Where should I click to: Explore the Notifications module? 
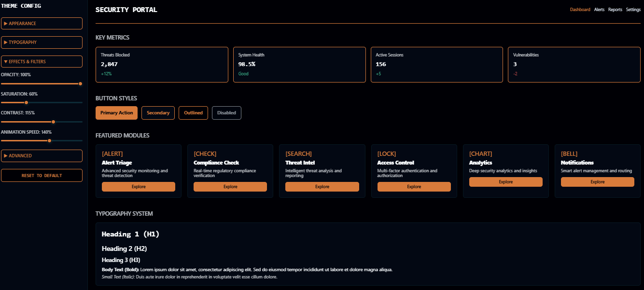tap(598, 182)
